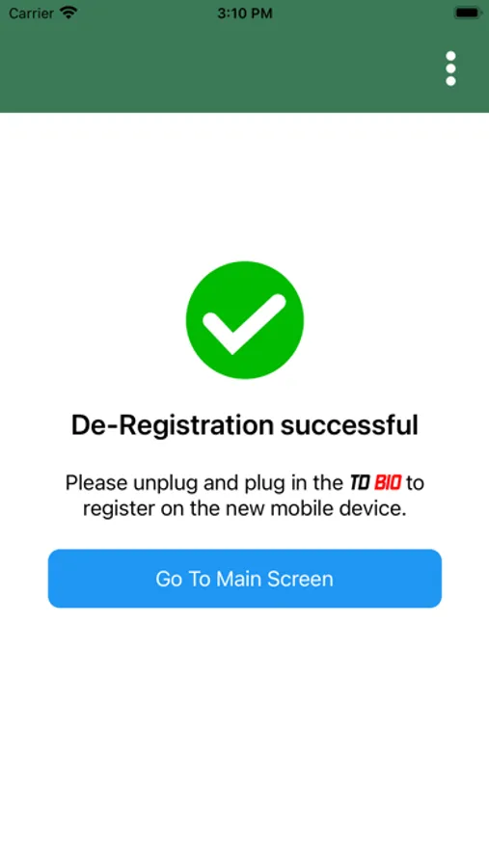Tap the battery indicator icon
Screen dimensions: 489x868
coord(468,13)
